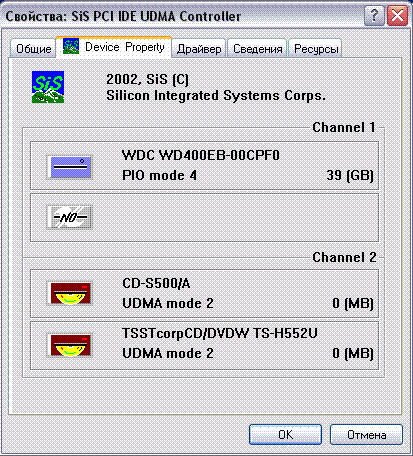The image size is (413, 456).
Task: Confirm with the OK button
Action: [285, 434]
